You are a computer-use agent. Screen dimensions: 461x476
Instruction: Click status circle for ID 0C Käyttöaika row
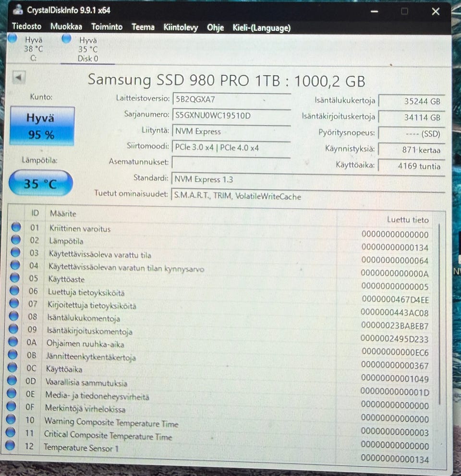click(12, 367)
